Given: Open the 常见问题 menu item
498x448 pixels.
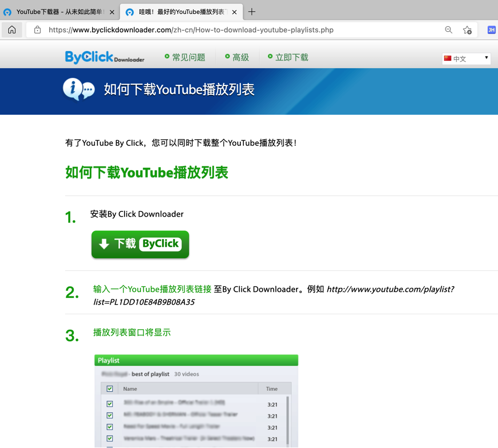Looking at the screenshot, I should coord(185,57).
